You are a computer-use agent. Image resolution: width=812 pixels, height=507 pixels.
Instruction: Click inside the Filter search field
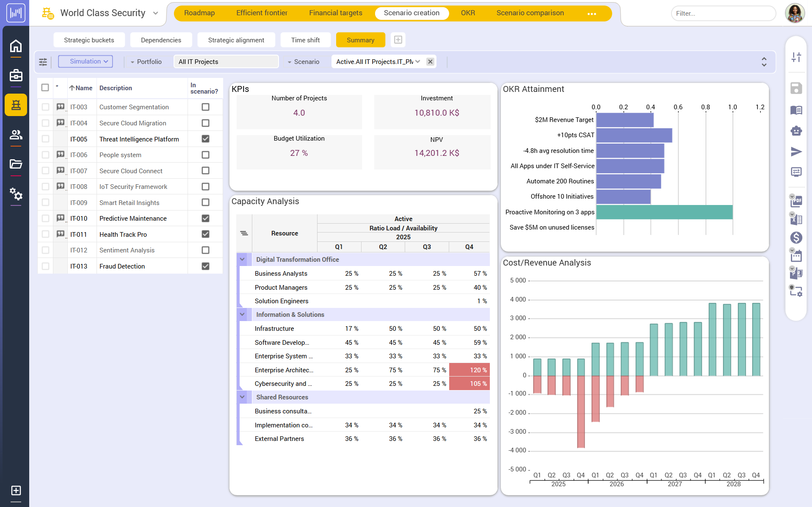point(723,13)
